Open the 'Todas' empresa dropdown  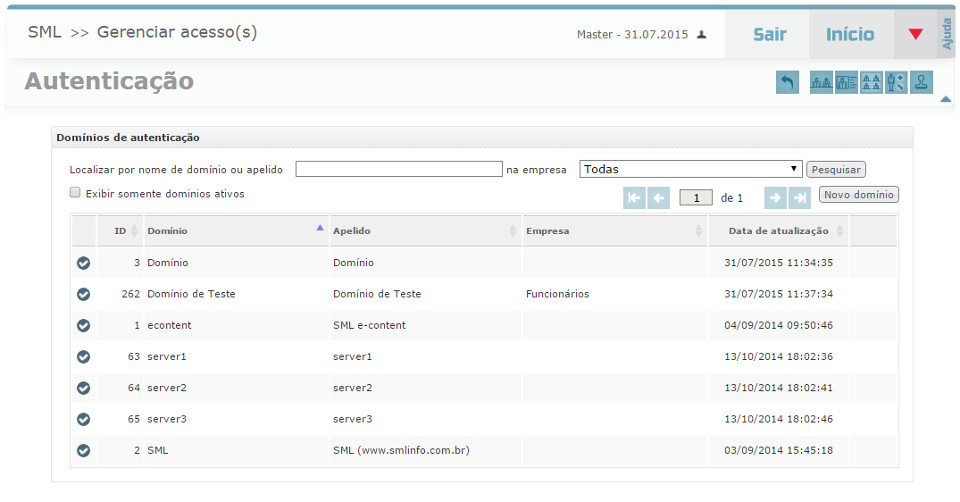pos(691,169)
